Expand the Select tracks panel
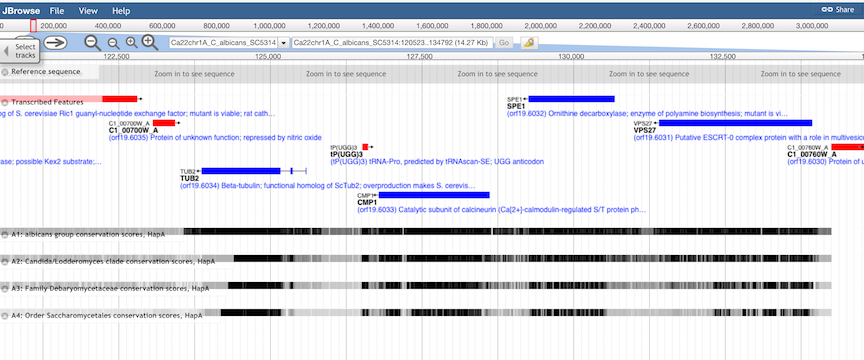This screenshot has height=360, width=864. point(20,51)
